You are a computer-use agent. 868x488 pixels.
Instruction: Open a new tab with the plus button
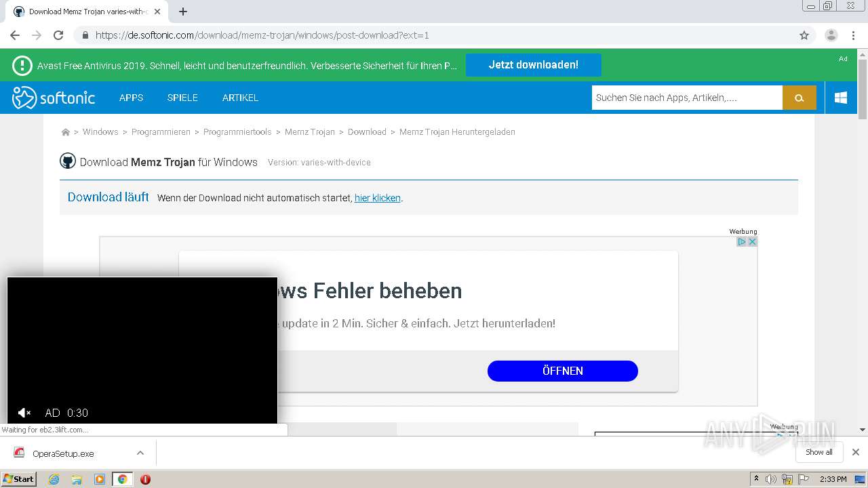tap(183, 12)
